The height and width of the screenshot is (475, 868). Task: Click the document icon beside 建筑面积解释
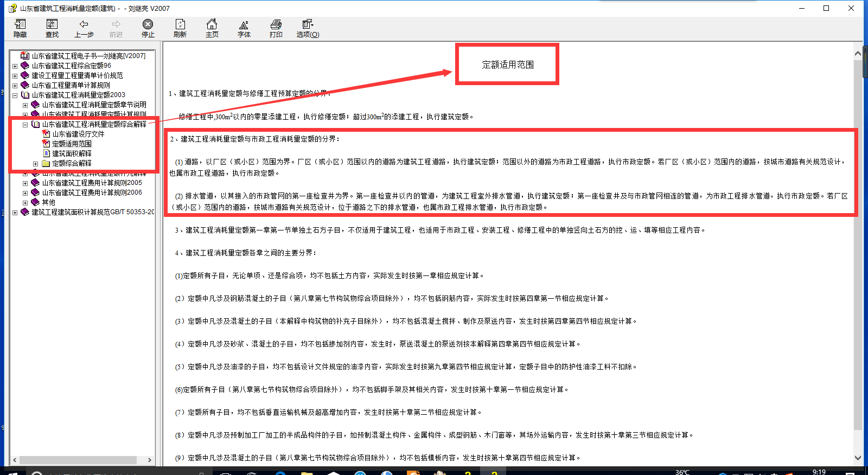[x=46, y=153]
